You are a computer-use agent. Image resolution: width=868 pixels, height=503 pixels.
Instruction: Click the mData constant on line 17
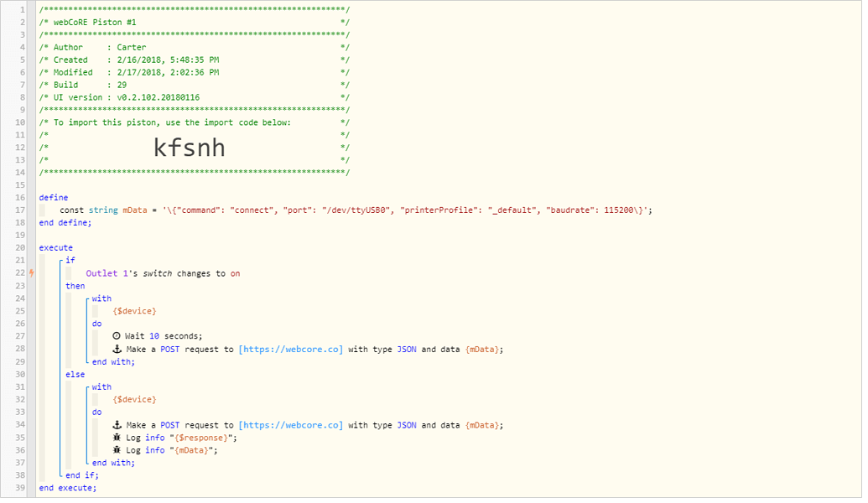click(x=134, y=210)
